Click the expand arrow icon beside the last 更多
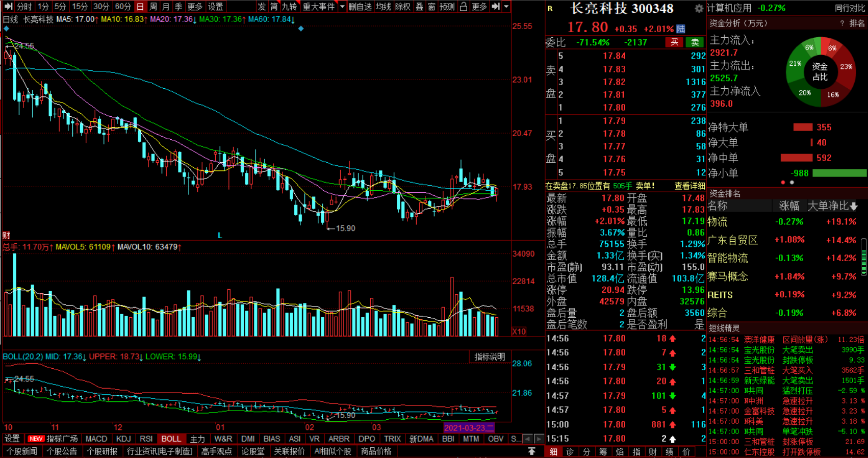 [496, 7]
